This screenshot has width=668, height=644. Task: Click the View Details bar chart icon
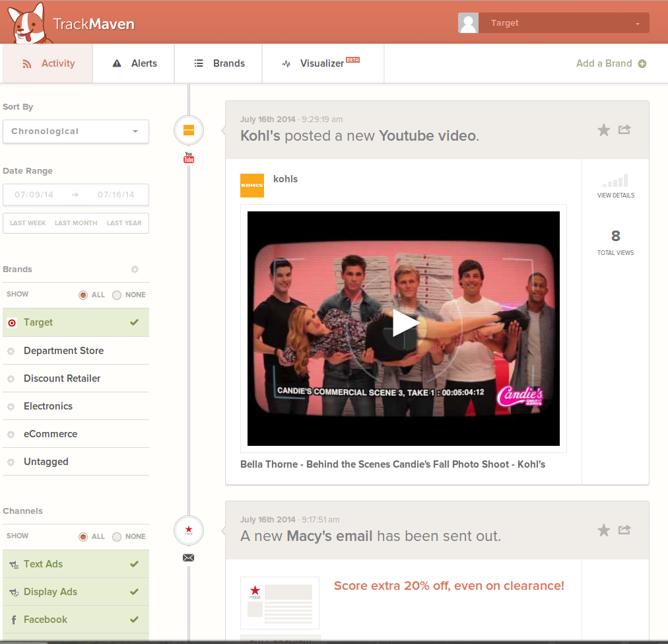[616, 181]
